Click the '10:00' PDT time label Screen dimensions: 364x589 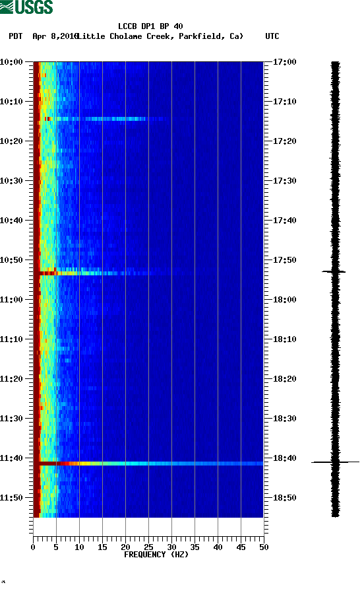pos(11,61)
